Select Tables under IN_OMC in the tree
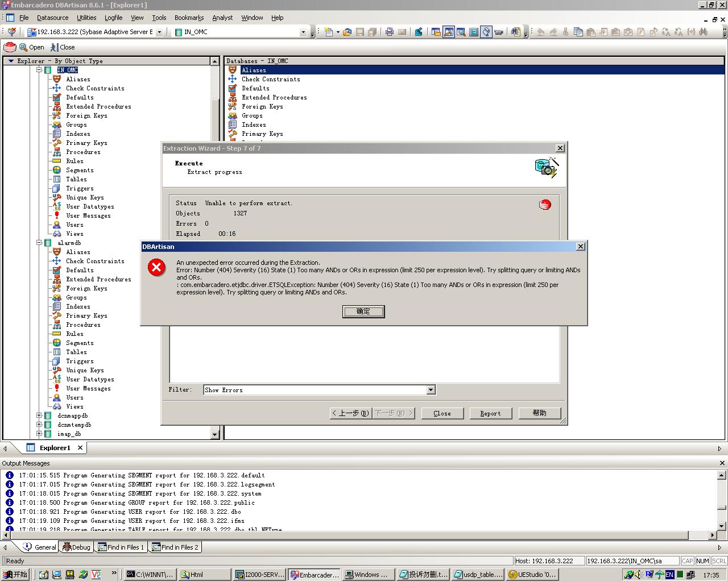Screen dimensions: 728x582 pos(76,179)
